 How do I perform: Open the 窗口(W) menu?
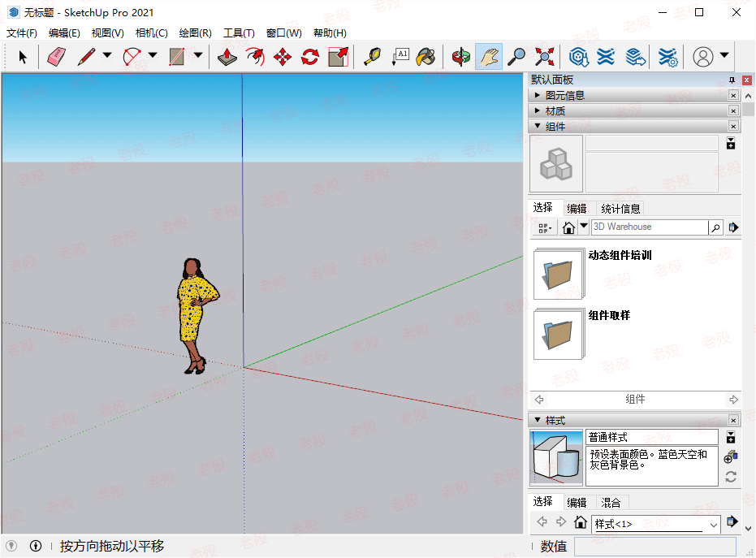(284, 32)
